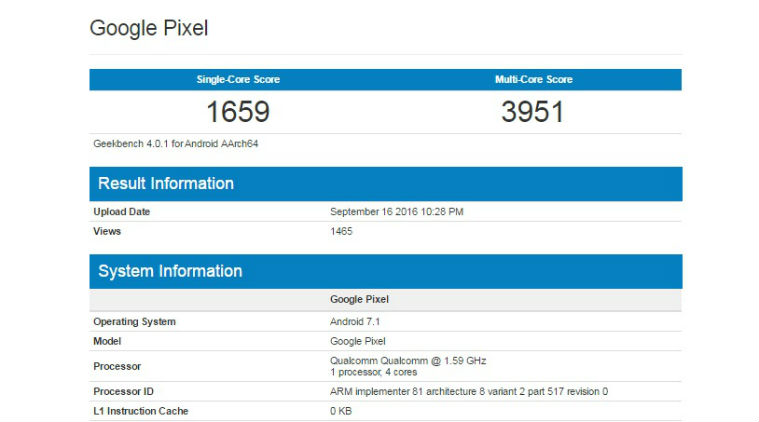Image resolution: width=759 pixels, height=422 pixels.
Task: Click the multi-core score value 3951
Action: [532, 112]
